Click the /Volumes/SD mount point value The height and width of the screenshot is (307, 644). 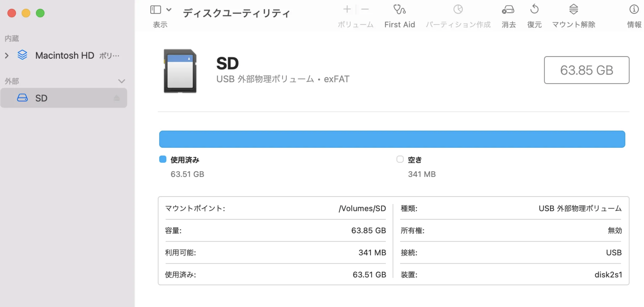pyautogui.click(x=362, y=209)
